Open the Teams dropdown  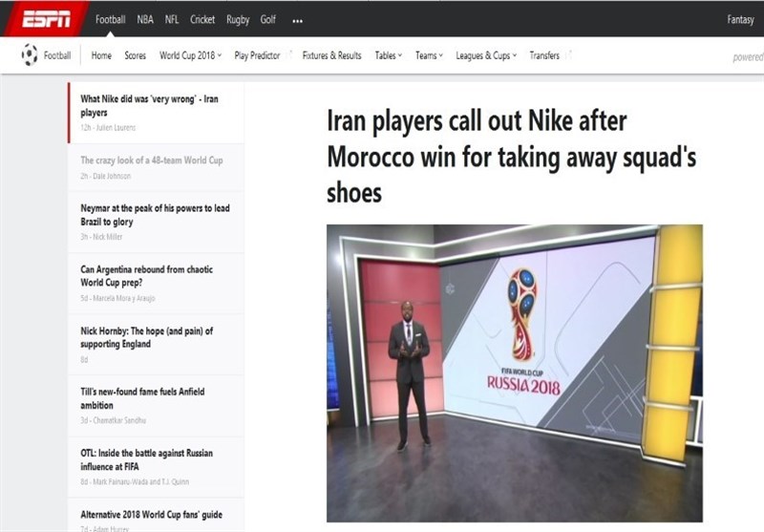coord(428,55)
